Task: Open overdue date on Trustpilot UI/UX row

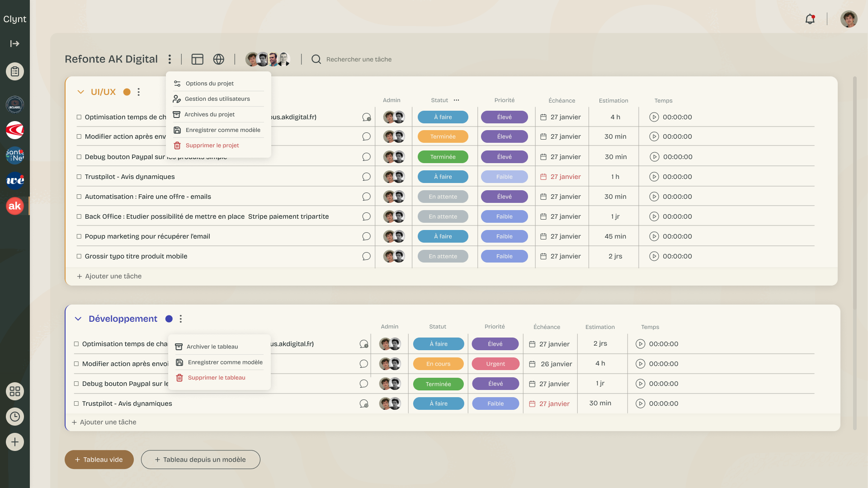Action: tap(561, 177)
